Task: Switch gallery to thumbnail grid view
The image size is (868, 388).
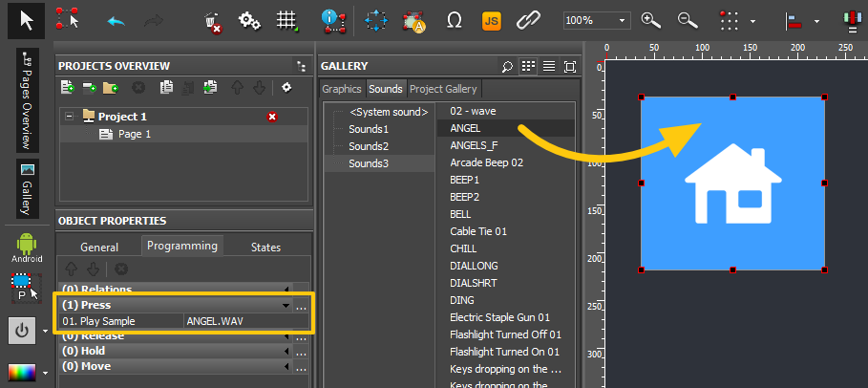Action: [529, 67]
